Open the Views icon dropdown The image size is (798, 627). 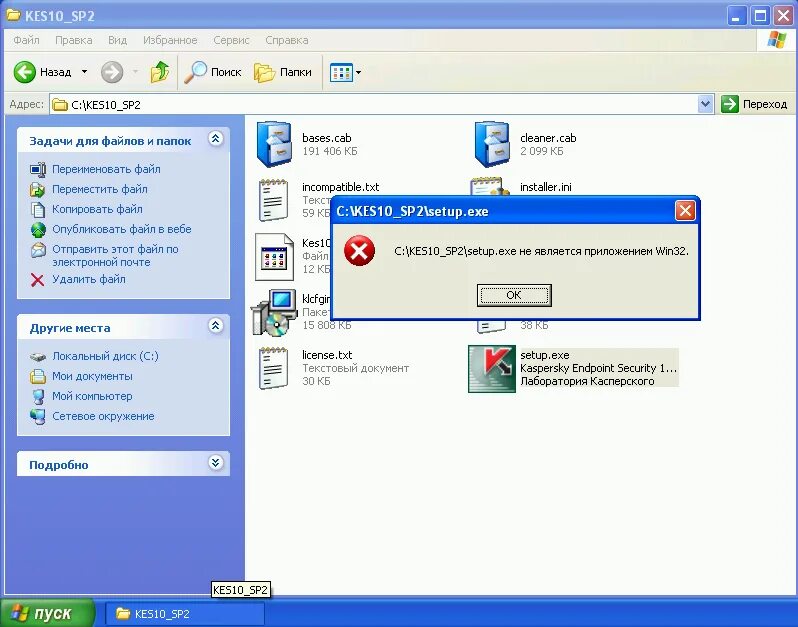(x=346, y=72)
